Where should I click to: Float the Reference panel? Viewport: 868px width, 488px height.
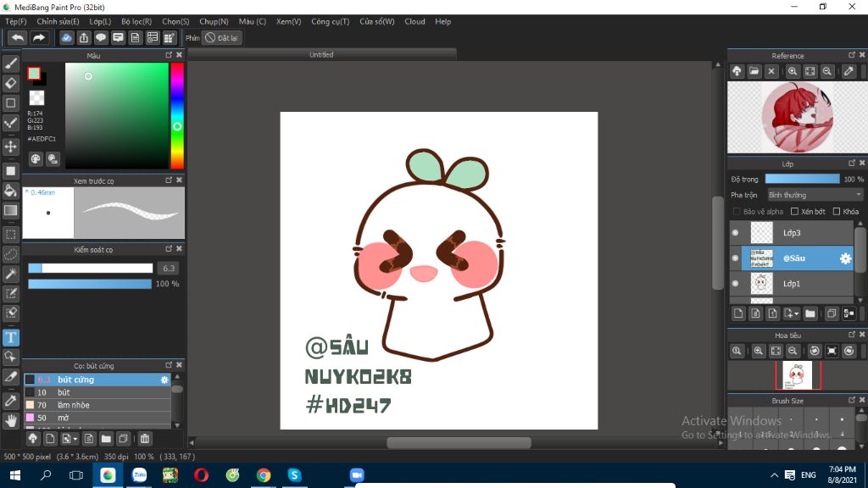[852, 55]
